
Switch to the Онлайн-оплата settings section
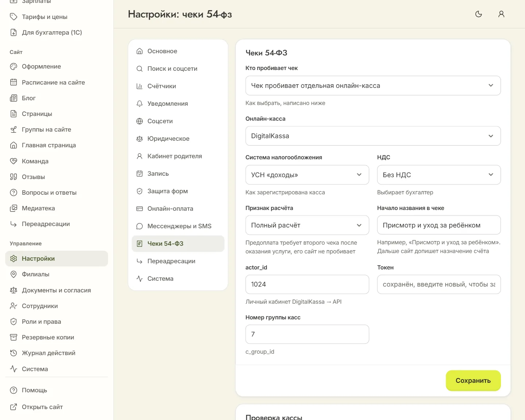pos(178,209)
